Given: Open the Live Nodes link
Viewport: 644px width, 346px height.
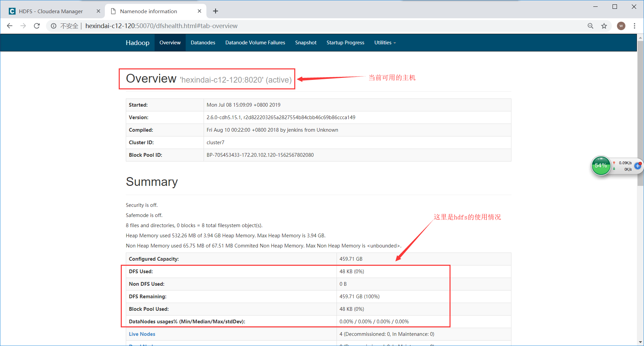Looking at the screenshot, I should click(142, 334).
